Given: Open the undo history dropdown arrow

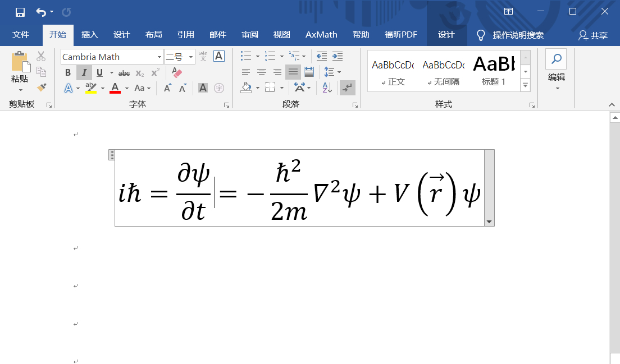Looking at the screenshot, I should [x=52, y=12].
